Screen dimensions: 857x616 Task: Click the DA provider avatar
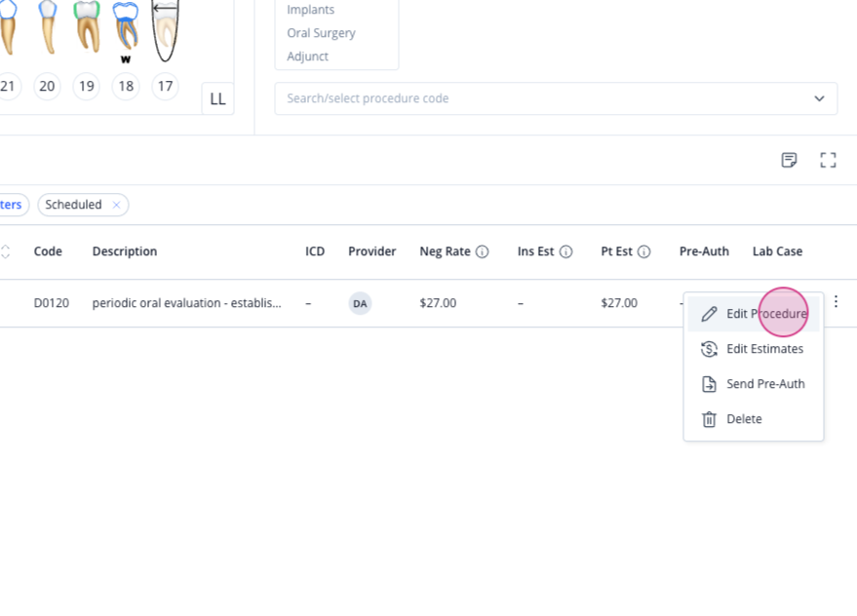pos(360,303)
